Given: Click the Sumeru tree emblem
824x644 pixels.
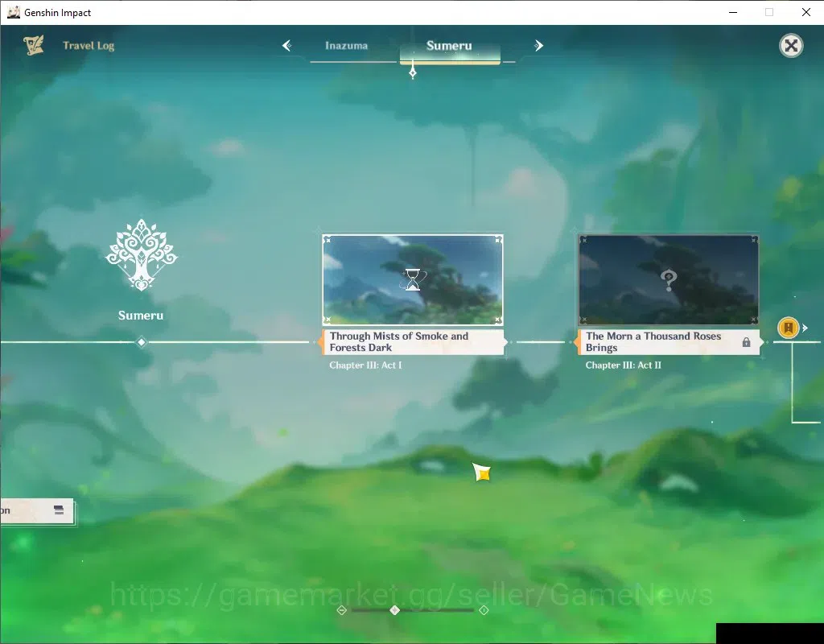Looking at the screenshot, I should [142, 255].
